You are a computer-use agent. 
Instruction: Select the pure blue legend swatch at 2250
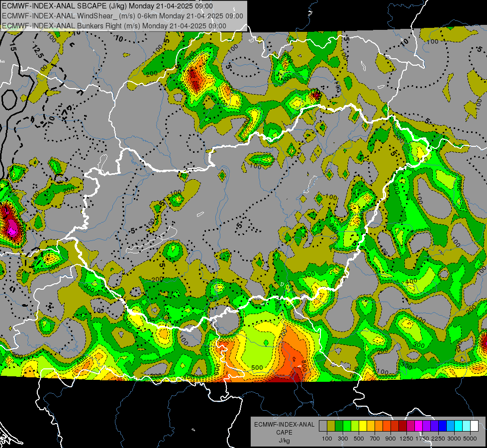coord(443,426)
